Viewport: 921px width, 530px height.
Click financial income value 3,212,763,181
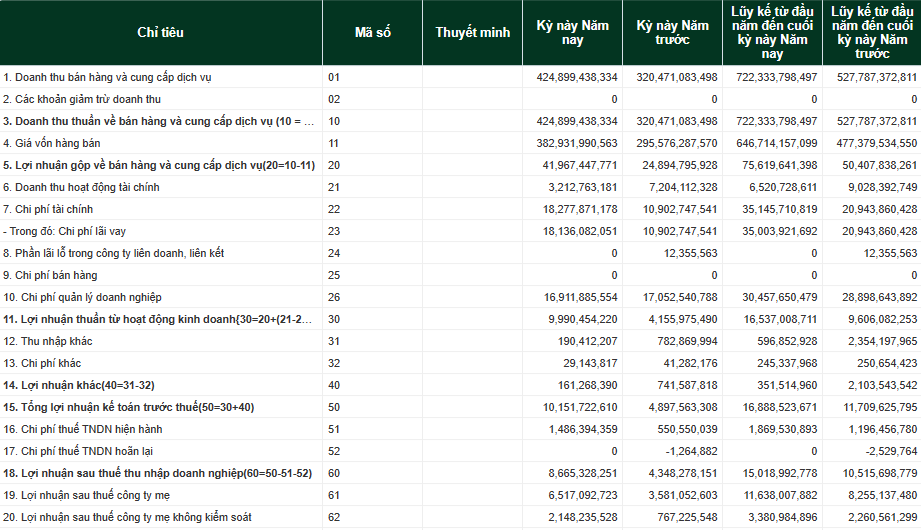pos(583,187)
